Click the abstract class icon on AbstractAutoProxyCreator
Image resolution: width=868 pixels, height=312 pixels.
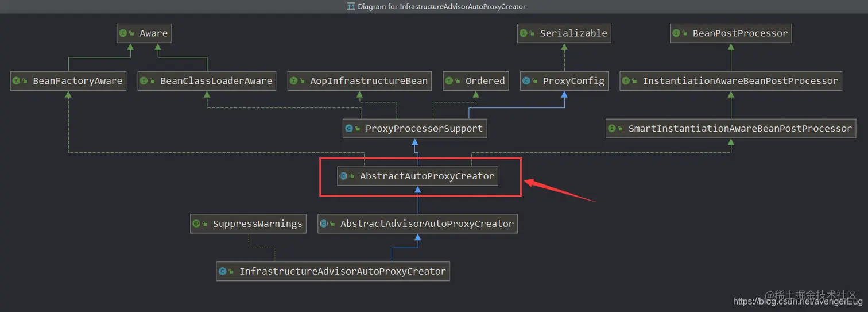tap(343, 176)
